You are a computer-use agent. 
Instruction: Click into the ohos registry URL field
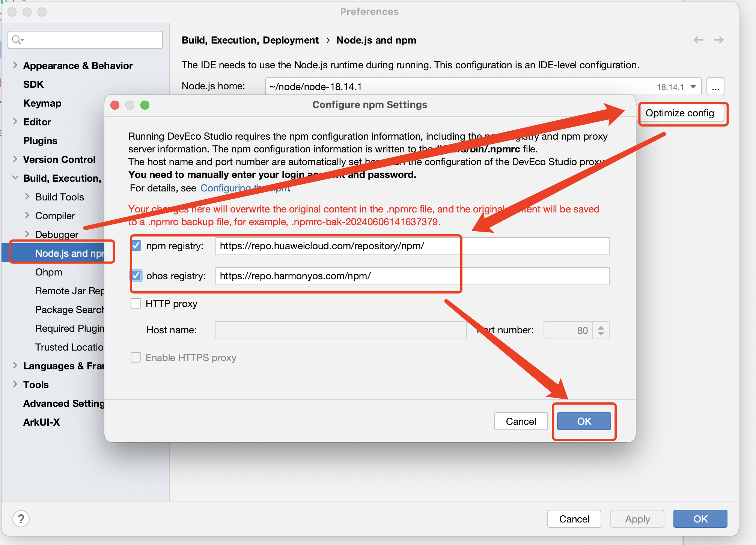click(412, 276)
